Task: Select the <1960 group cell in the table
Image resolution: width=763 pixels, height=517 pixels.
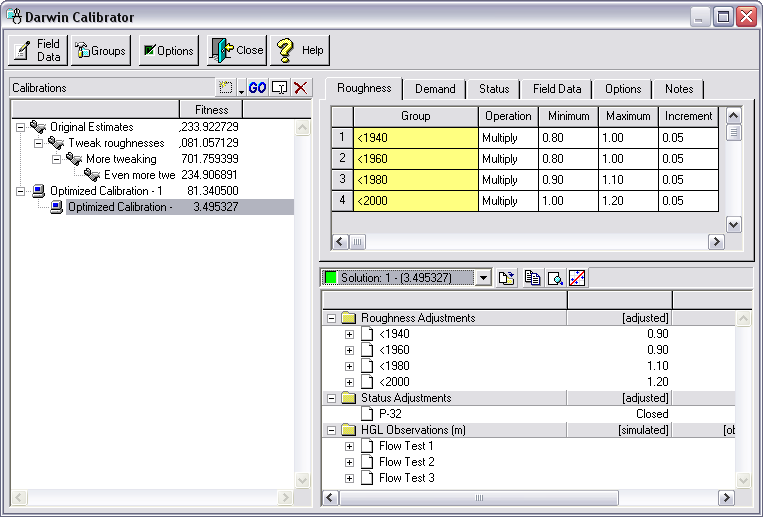Action: tap(416, 159)
